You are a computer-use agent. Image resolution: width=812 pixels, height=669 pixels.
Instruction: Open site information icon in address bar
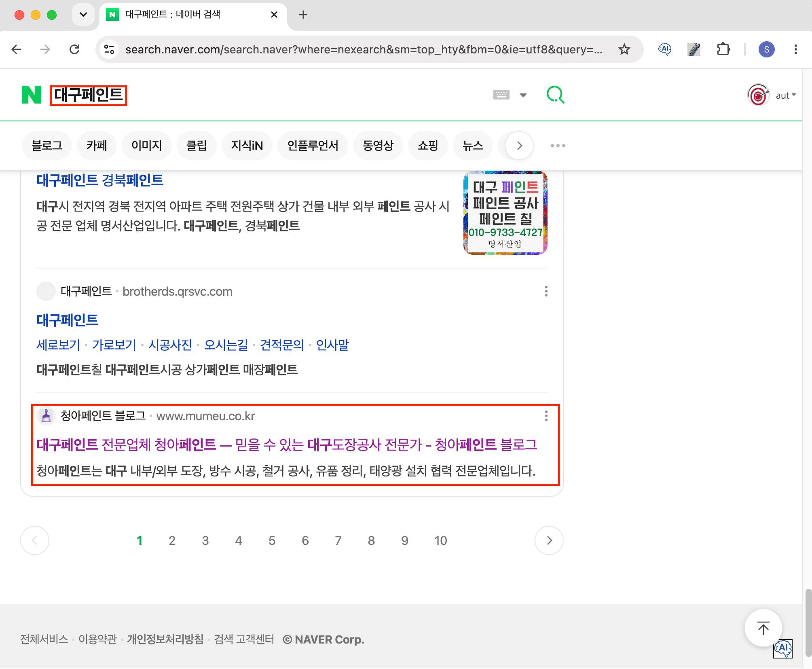(109, 49)
